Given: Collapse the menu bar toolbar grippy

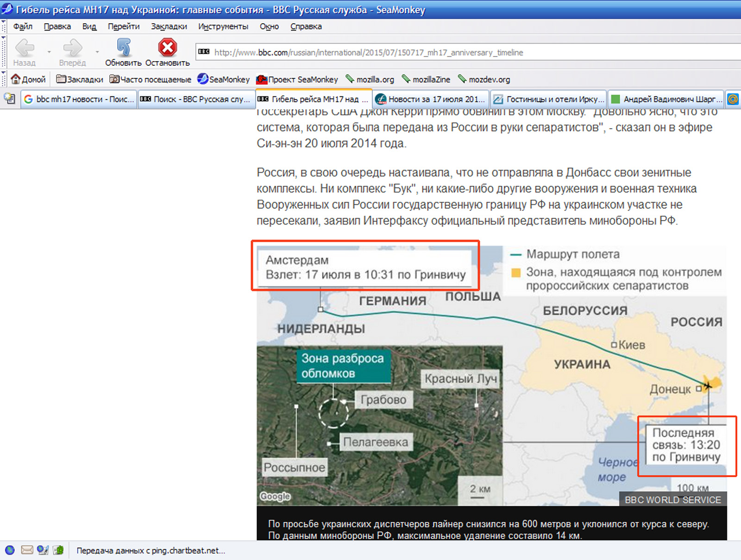Looking at the screenshot, I should tap(4, 26).
